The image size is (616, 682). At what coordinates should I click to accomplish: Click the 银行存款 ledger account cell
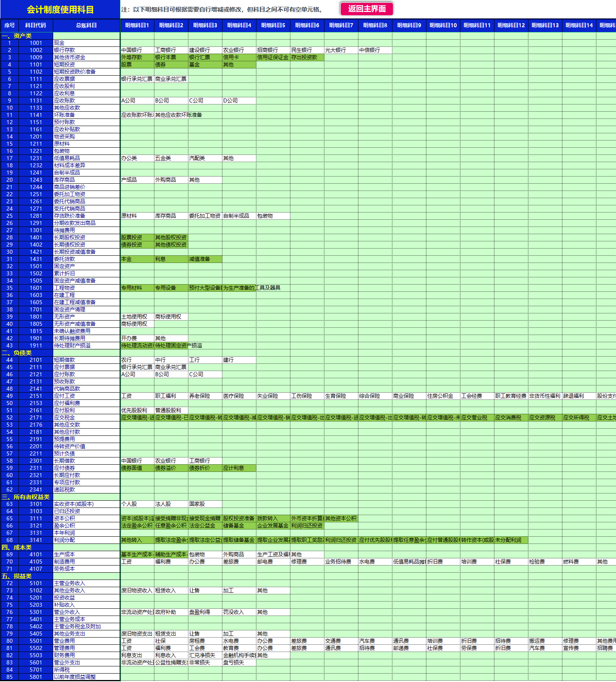click(x=86, y=50)
